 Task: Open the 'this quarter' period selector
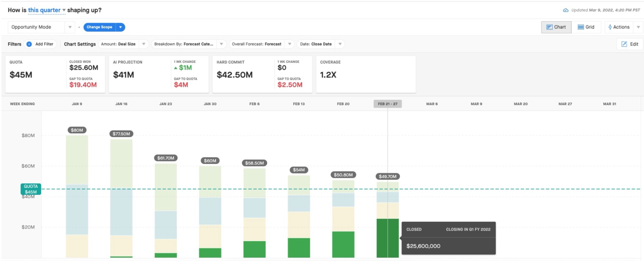pyautogui.click(x=47, y=10)
